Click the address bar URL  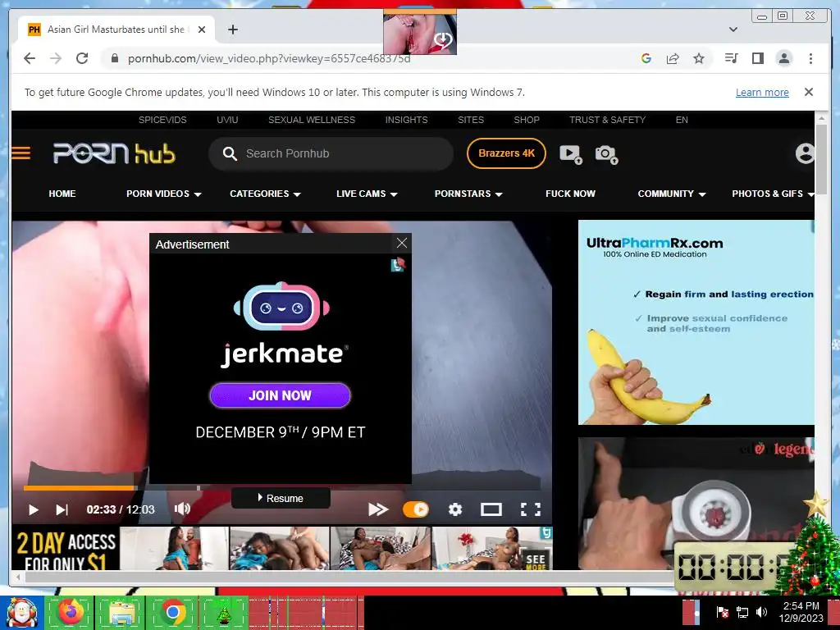pyautogui.click(x=269, y=58)
